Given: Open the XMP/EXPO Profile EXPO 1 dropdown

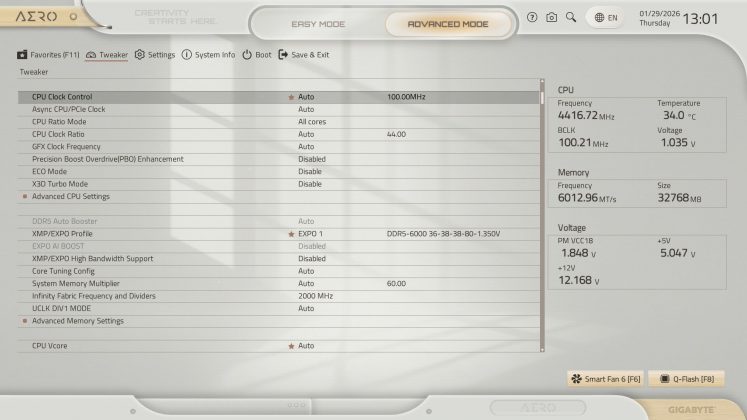Looking at the screenshot, I should point(312,234).
